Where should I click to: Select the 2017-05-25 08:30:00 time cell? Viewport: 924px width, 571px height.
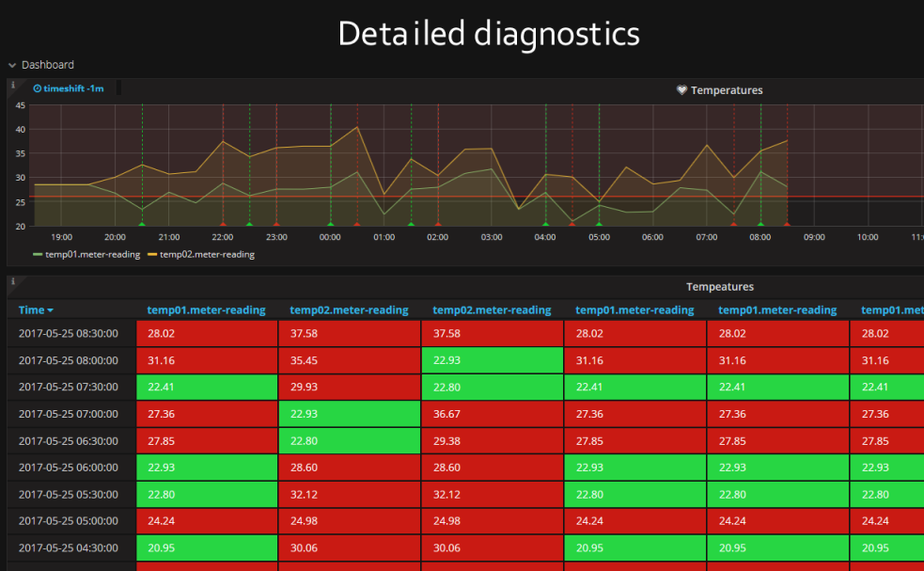69,333
